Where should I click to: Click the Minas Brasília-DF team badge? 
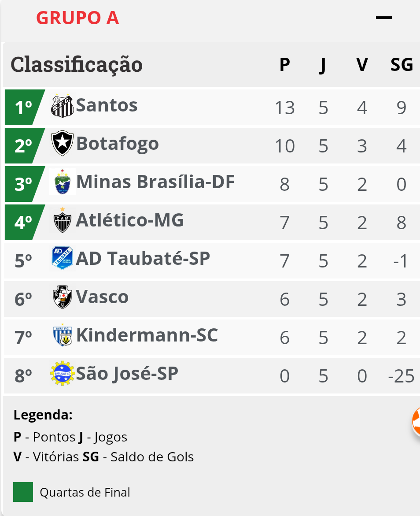[x=63, y=182]
